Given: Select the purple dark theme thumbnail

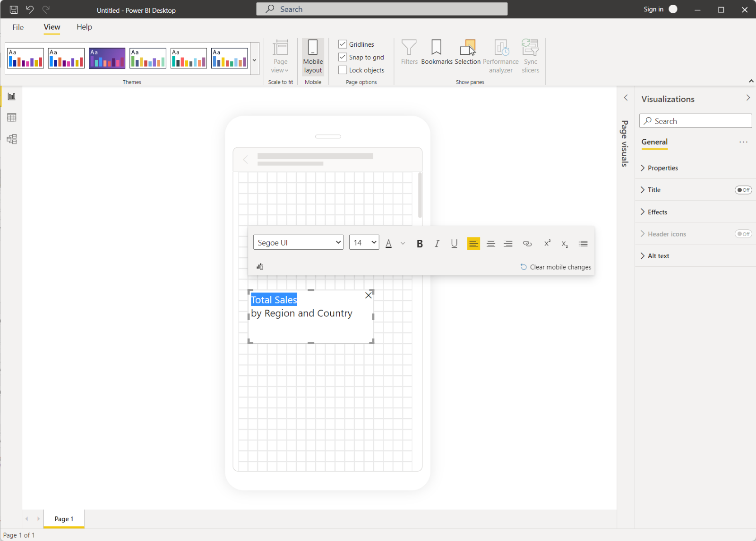Looking at the screenshot, I should (x=107, y=58).
